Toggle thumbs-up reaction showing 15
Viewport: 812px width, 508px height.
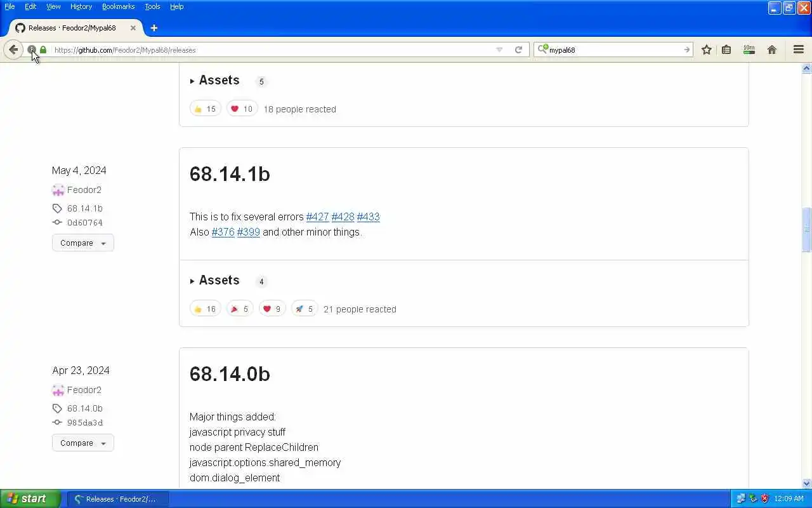tap(206, 109)
